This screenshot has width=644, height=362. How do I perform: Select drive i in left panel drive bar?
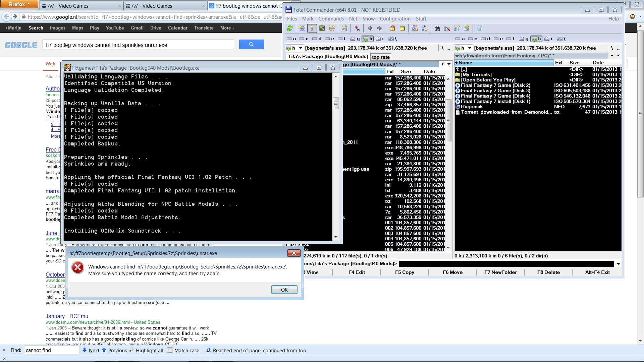tap(380, 39)
